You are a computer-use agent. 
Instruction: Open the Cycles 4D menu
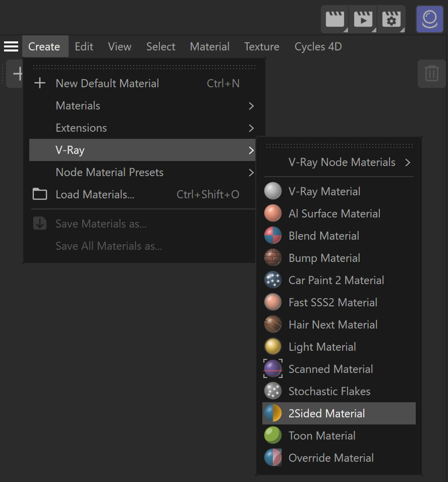[318, 46]
